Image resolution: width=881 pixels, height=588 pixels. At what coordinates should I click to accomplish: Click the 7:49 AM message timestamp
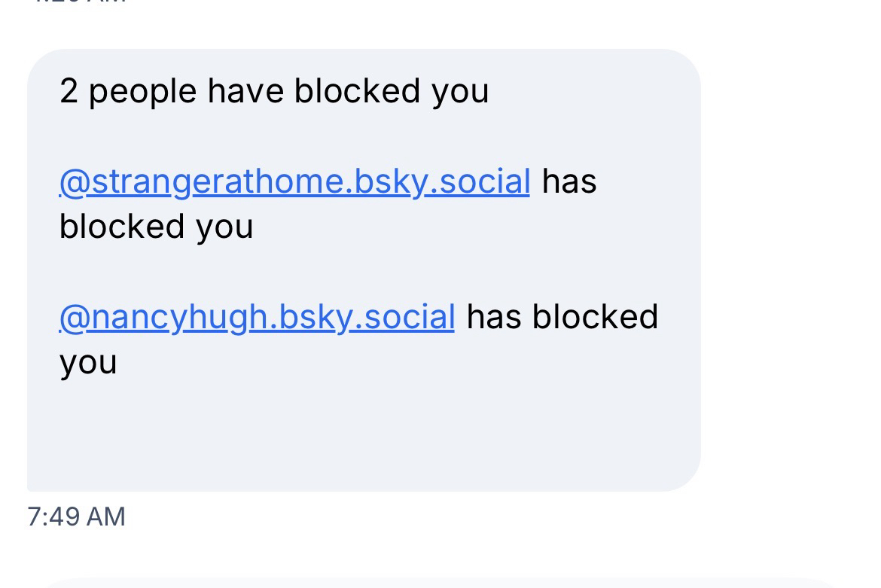76,516
